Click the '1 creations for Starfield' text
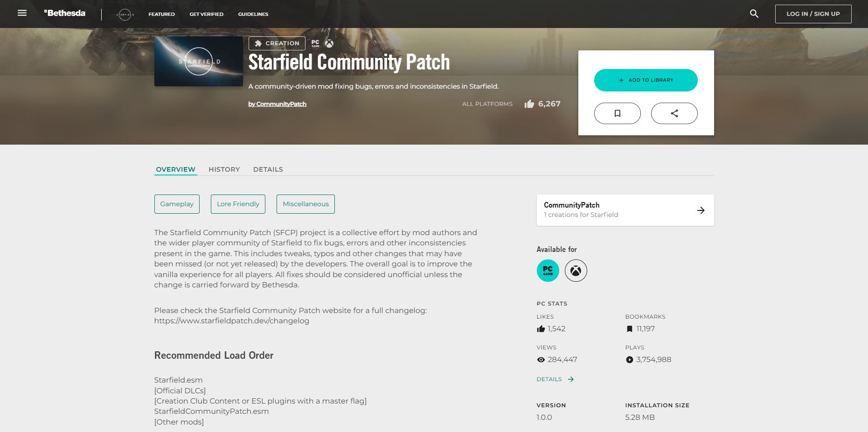 click(x=581, y=215)
